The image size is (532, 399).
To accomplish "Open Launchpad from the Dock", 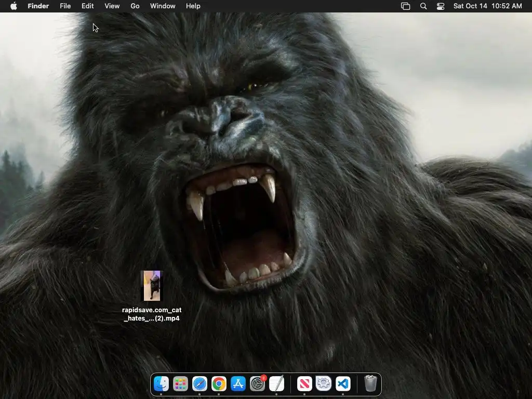I will 180,384.
